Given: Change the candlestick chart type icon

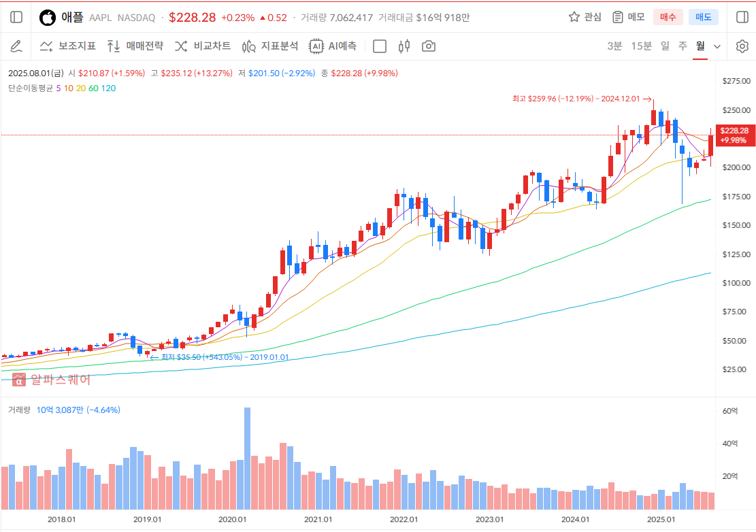Looking at the screenshot, I should coord(404,46).
